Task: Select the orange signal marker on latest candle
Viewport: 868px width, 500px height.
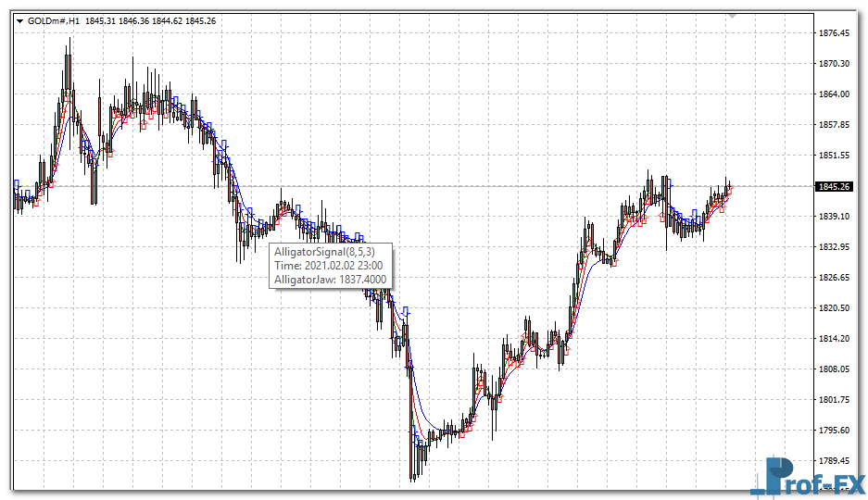Action: pyautogui.click(x=730, y=189)
